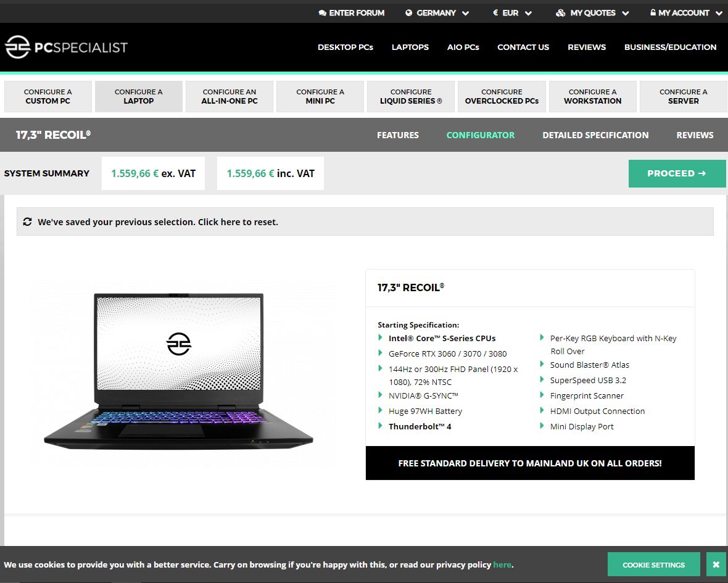Click the My Quotes boxes icon
This screenshot has height=583, width=728.
click(x=560, y=13)
